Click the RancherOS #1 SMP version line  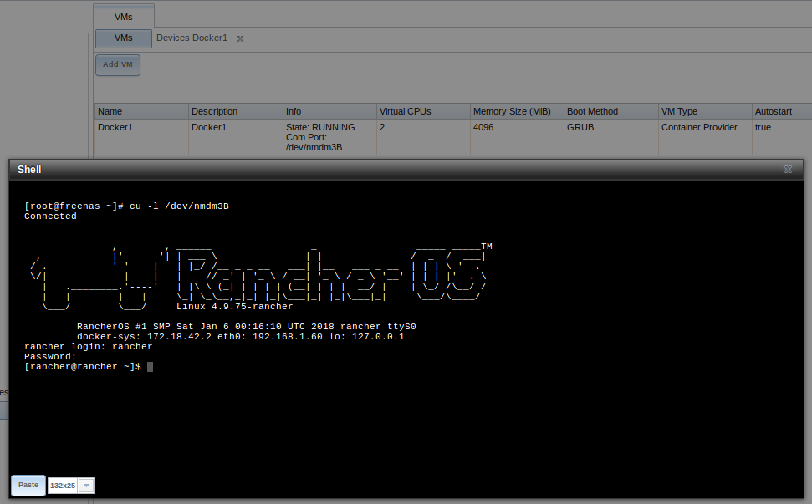coord(247,327)
